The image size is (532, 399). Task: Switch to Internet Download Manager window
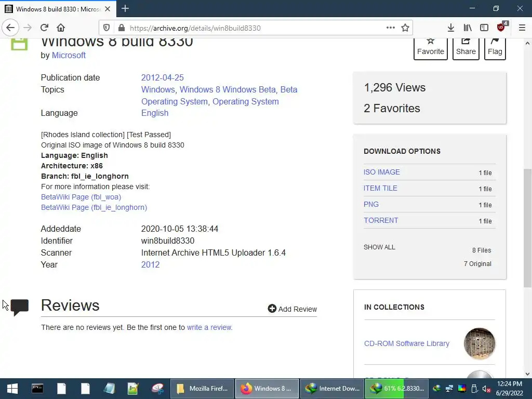[x=332, y=389]
